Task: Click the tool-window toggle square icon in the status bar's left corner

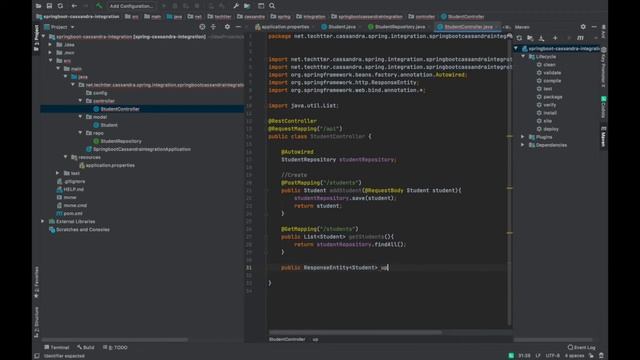Action: pos(37,356)
